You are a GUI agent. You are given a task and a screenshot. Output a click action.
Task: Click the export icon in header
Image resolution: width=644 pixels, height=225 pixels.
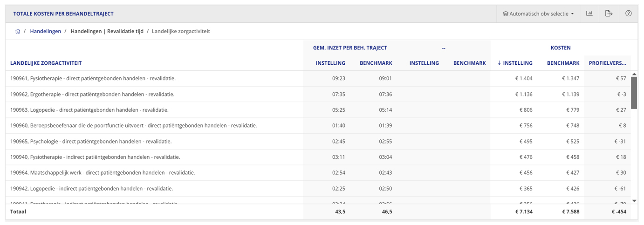click(x=609, y=14)
